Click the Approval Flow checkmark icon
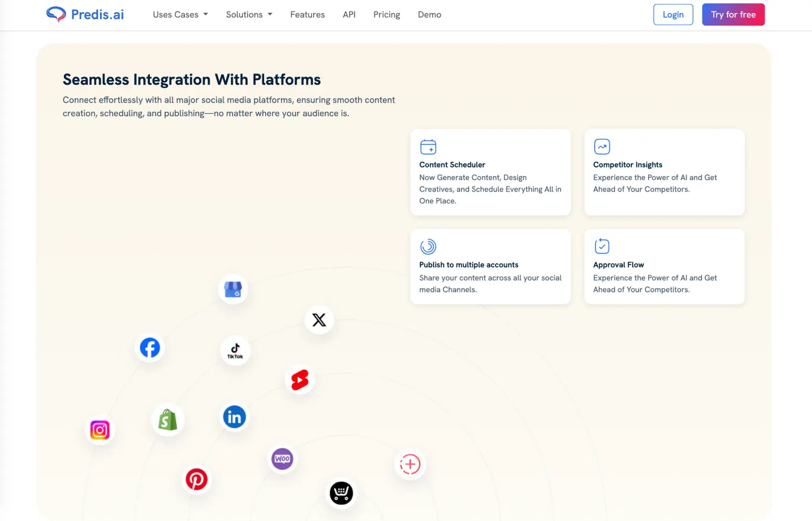The image size is (812, 521). point(602,246)
